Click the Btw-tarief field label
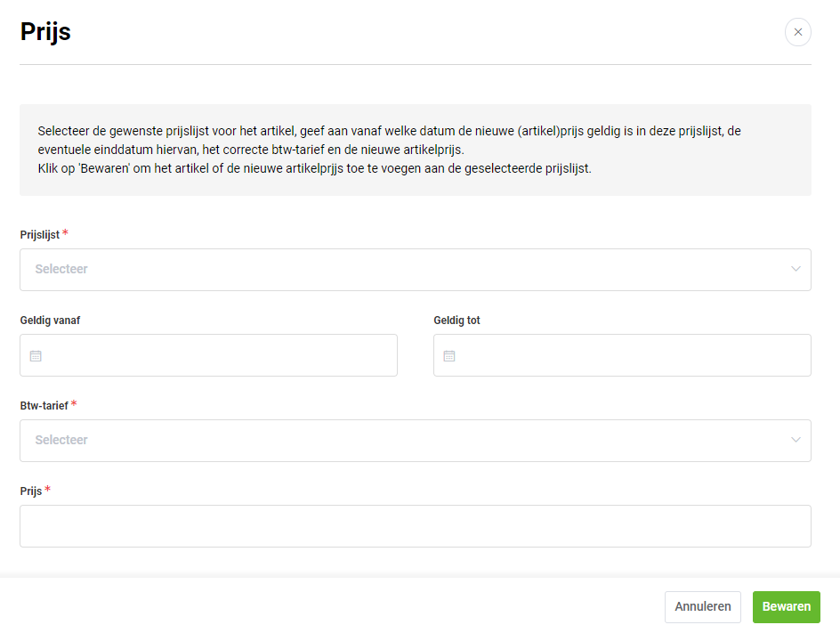This screenshot has height=633, width=840. (44, 406)
